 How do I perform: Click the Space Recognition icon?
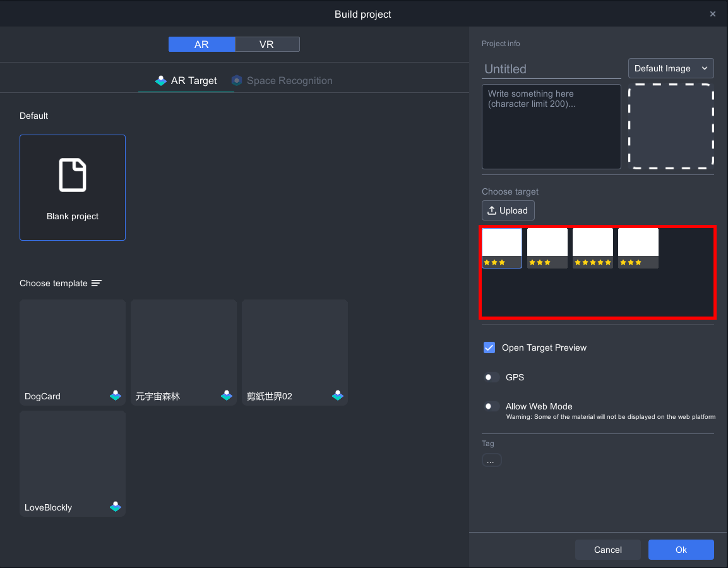point(237,81)
